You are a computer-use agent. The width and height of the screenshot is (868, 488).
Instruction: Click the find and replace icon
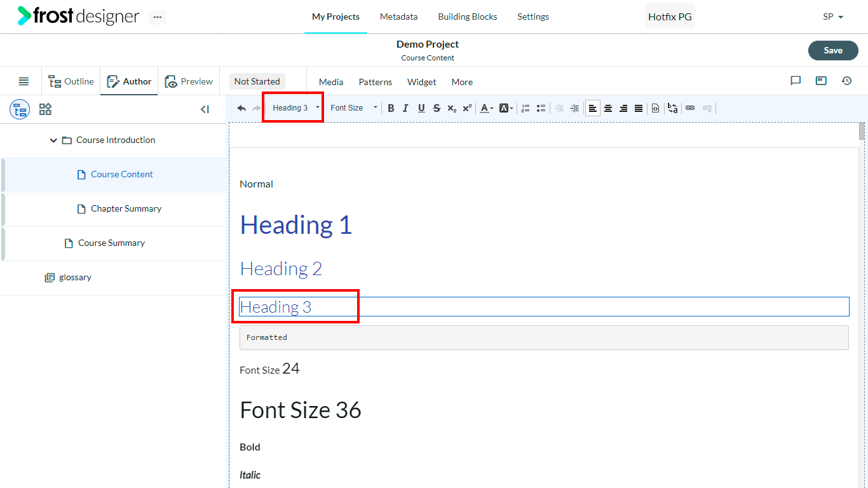click(672, 108)
